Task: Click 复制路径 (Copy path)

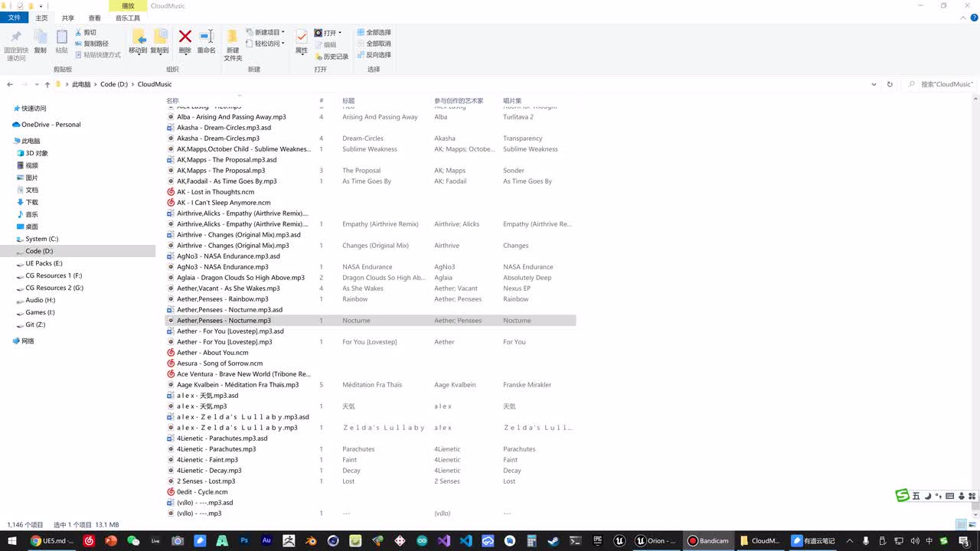Action: [91, 44]
